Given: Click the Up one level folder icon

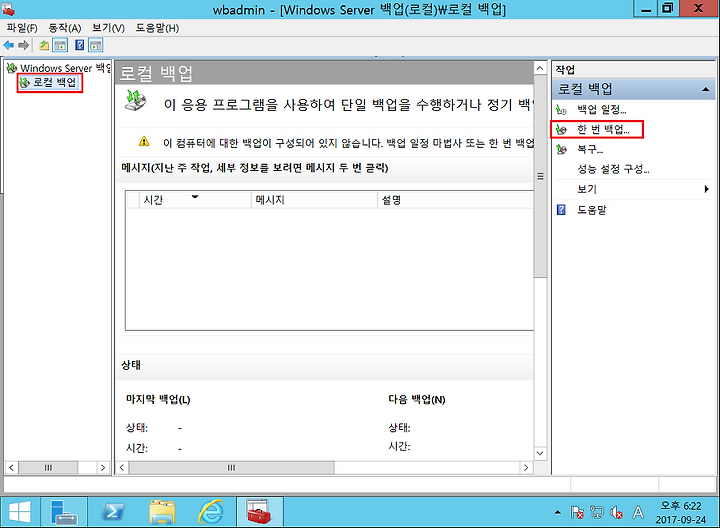Looking at the screenshot, I should 44,45.
